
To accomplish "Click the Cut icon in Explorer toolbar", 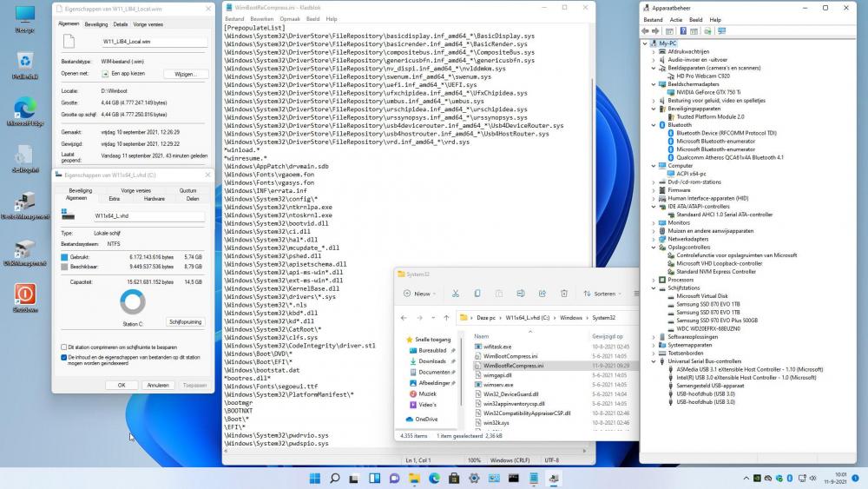I will click(455, 294).
